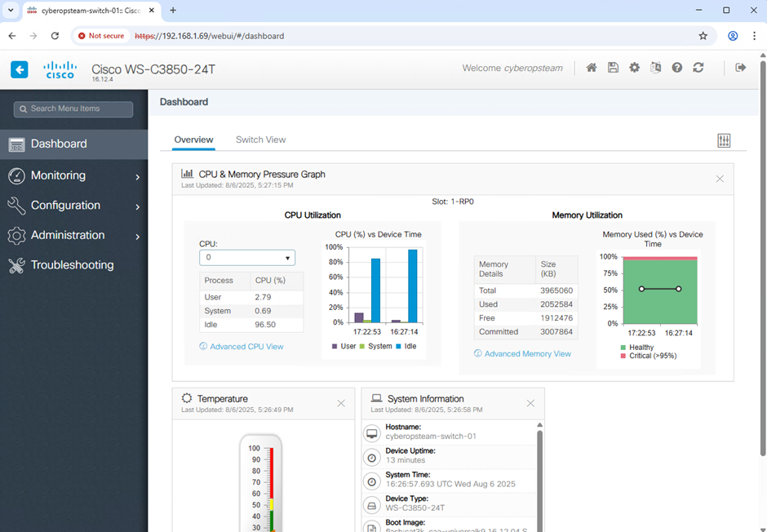Open Troubleshooting in the sidebar
The image size is (767, 532).
[74, 265]
